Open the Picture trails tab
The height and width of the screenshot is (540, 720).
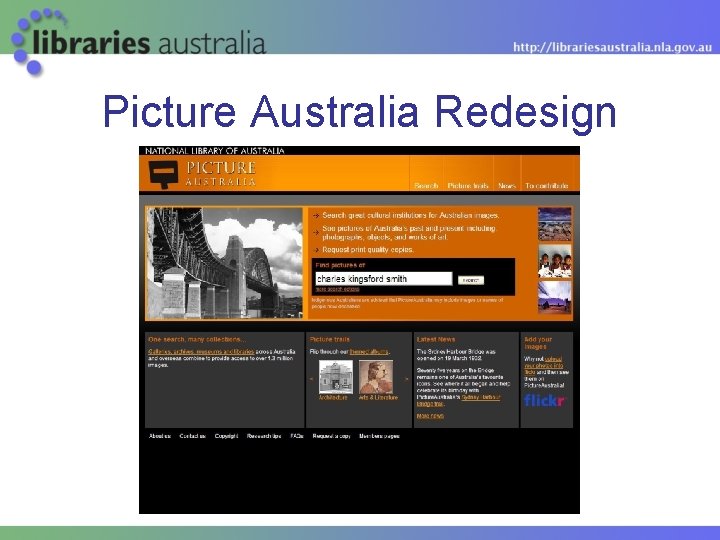[x=468, y=186]
